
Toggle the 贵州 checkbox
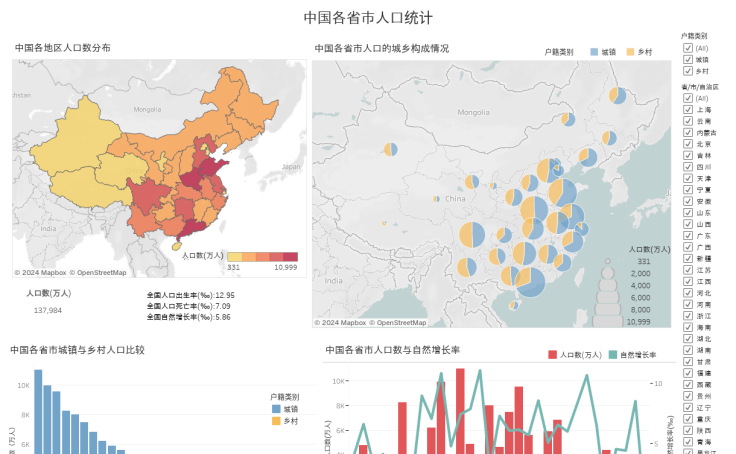pos(688,396)
